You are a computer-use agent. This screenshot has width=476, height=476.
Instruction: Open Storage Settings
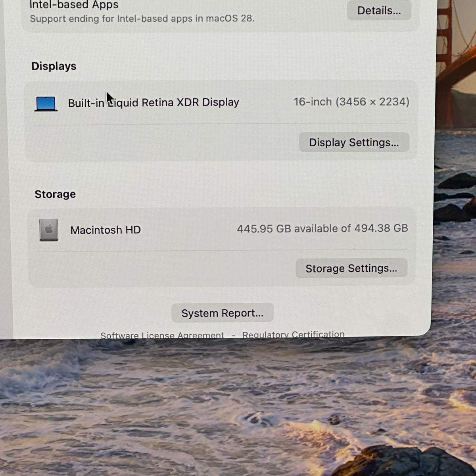351,268
